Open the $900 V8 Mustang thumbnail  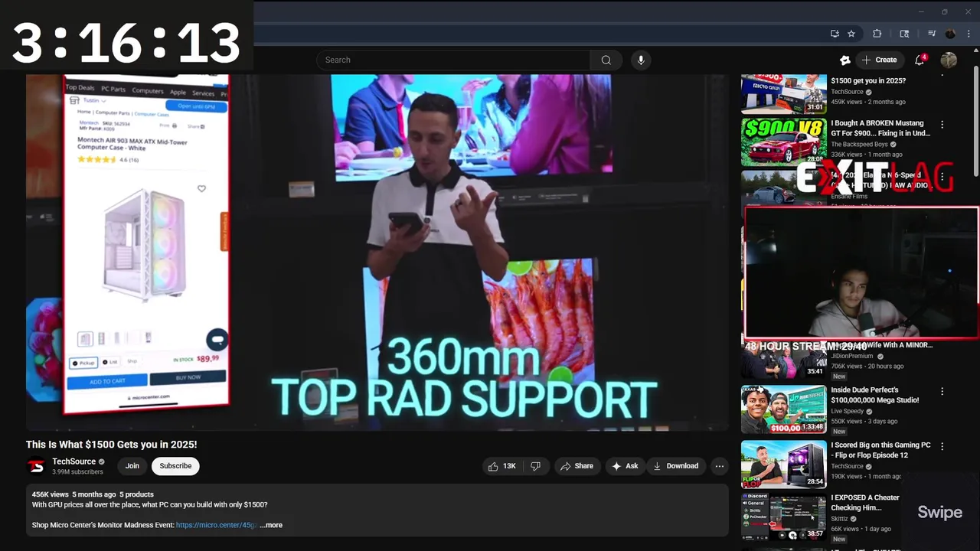coord(783,142)
